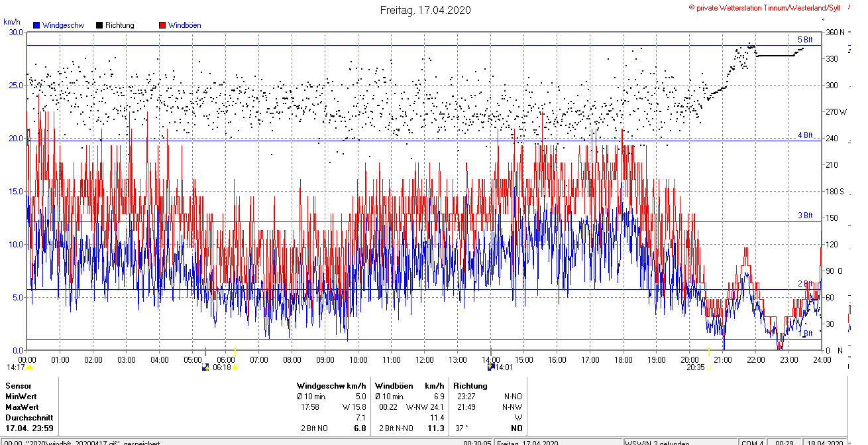This screenshot has height=445, width=868.
Task: Click the blue Windgeschw legend swatch
Action: [x=36, y=25]
